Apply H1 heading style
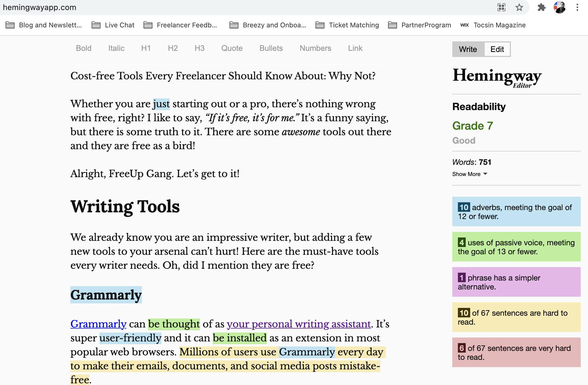The width and height of the screenshot is (588, 385). (x=146, y=48)
